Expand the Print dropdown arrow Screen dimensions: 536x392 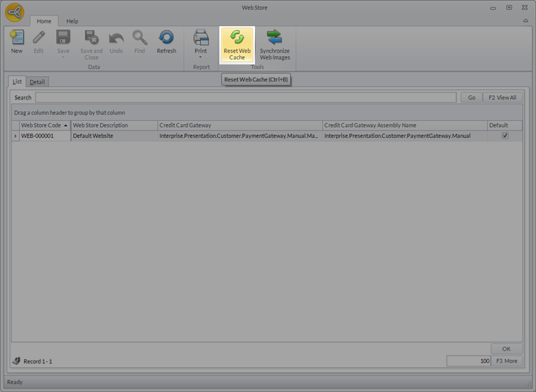(x=201, y=58)
